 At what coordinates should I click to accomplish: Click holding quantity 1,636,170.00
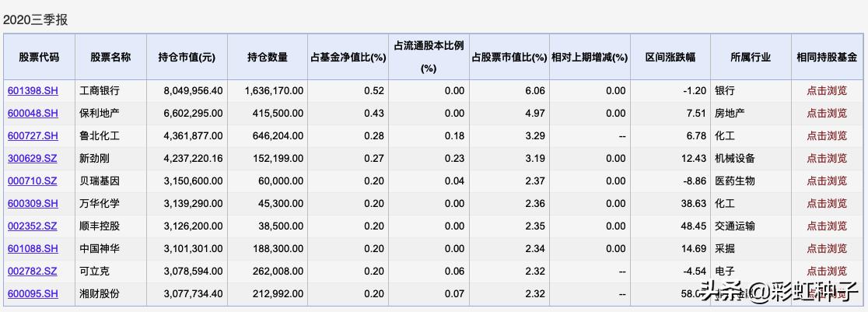pos(274,91)
